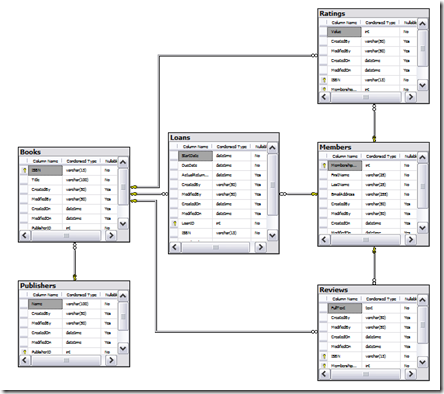444x394 pixels.
Task: Click scroll-left arrow in Members table
Action: pyautogui.click(x=324, y=240)
